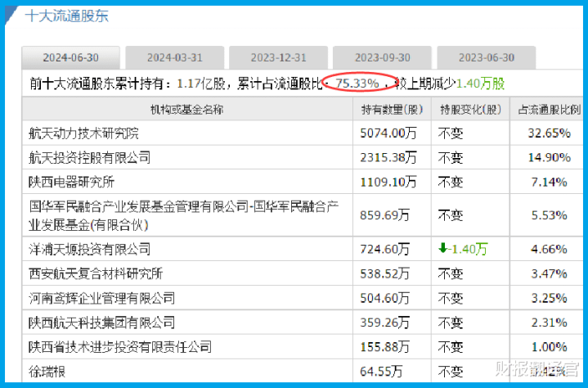
Task: Click the 32.65% ratio cell
Action: (549, 133)
